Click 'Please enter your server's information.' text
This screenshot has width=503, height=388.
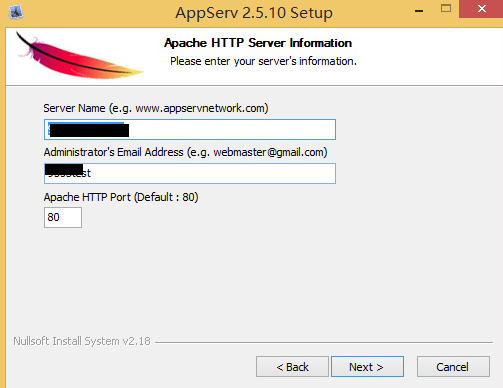pyautogui.click(x=263, y=61)
